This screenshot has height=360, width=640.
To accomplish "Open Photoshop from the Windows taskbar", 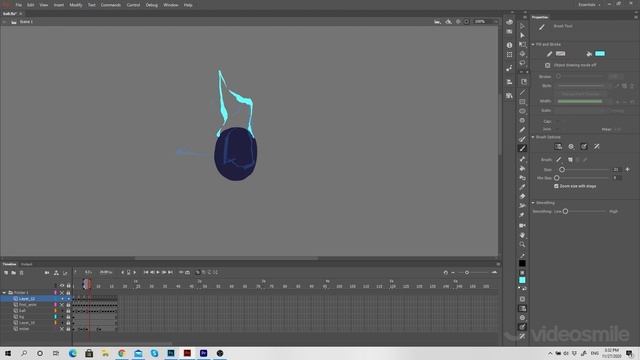I will (x=171, y=353).
